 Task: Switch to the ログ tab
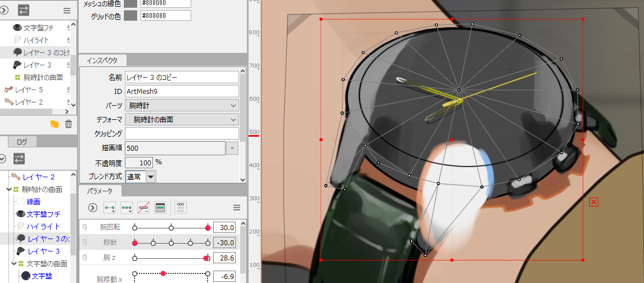(22, 142)
